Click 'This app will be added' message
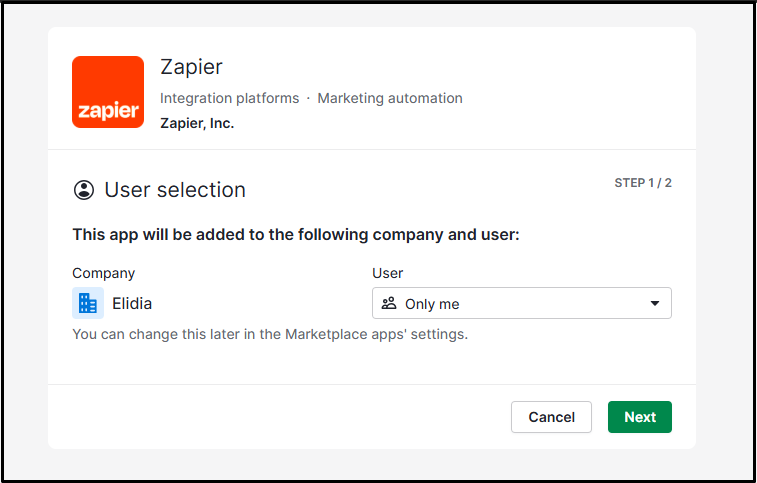Viewport: 757px width, 483px height. 296,235
